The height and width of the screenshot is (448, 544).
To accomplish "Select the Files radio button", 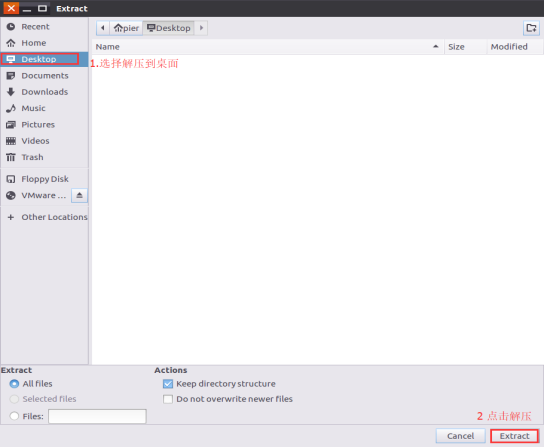I will (x=14, y=416).
